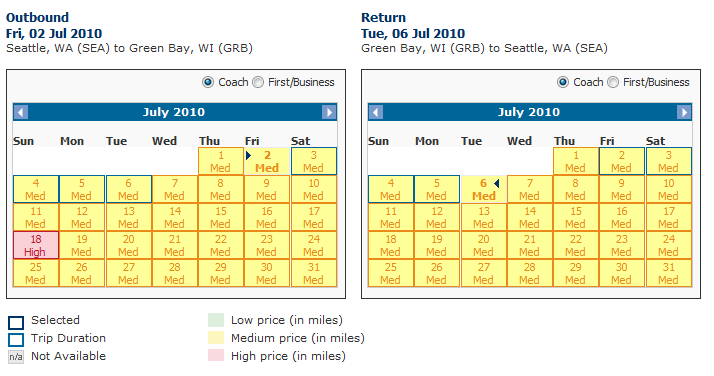Select First/Business radio in Outbound calendar

point(258,82)
